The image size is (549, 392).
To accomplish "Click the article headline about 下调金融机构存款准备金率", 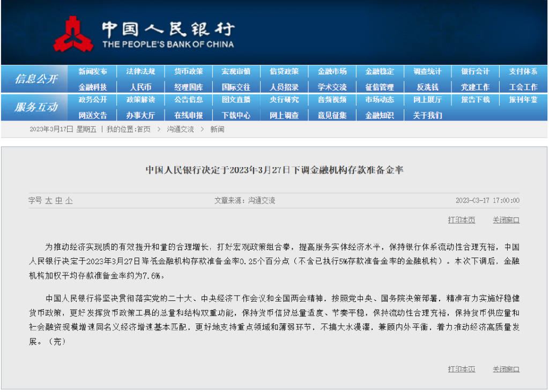I will (x=274, y=170).
